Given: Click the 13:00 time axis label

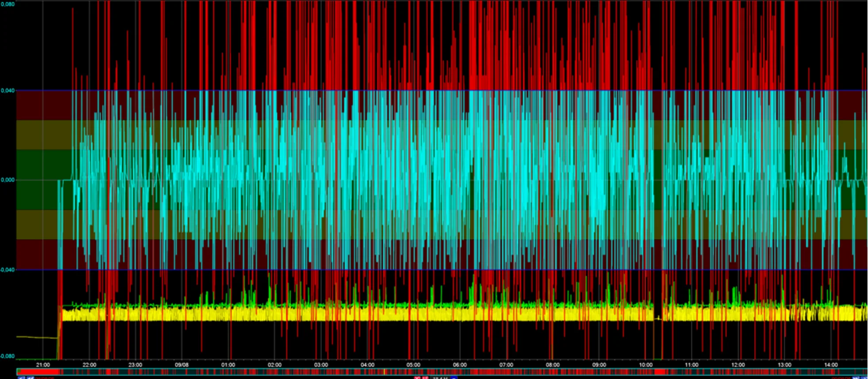Looking at the screenshot, I should [x=784, y=365].
